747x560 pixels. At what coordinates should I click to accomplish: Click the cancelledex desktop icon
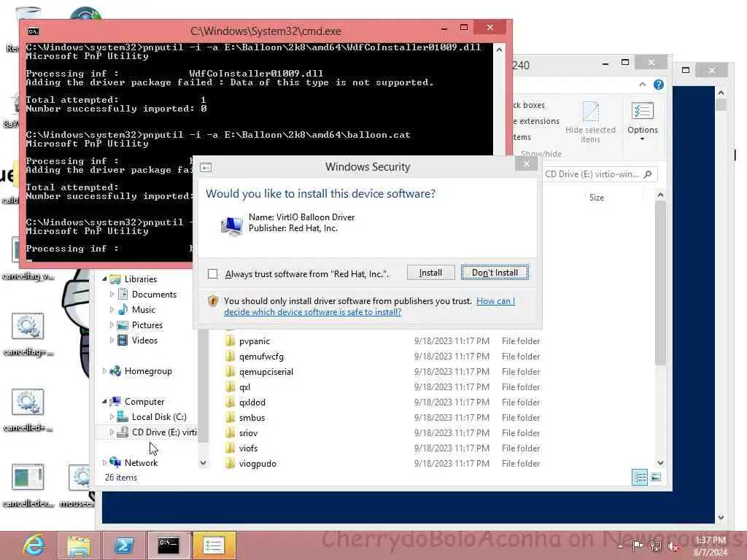tap(28, 486)
